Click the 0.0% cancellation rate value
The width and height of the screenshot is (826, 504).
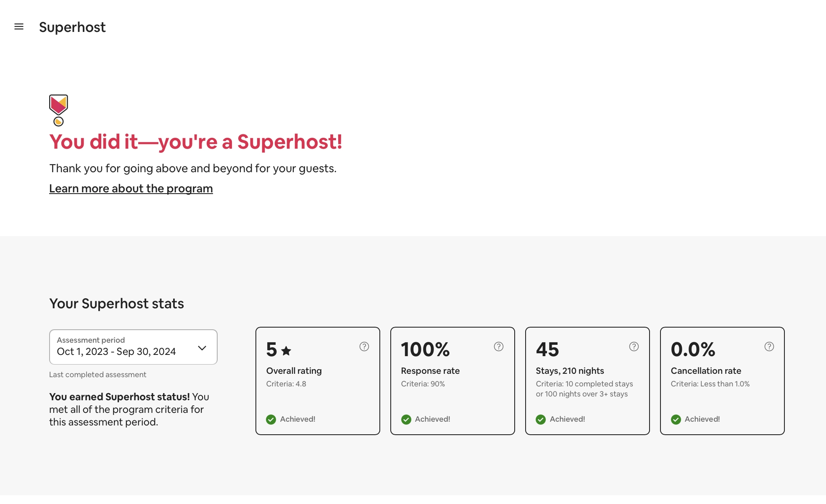(693, 349)
